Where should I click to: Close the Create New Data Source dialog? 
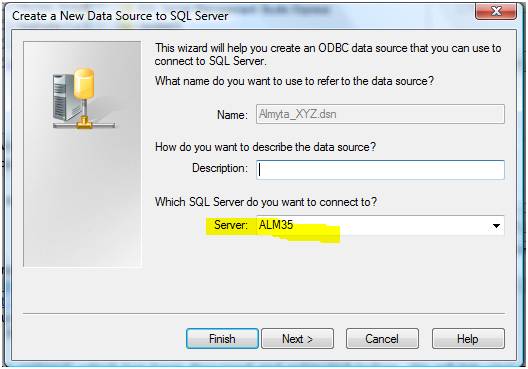click(x=496, y=11)
